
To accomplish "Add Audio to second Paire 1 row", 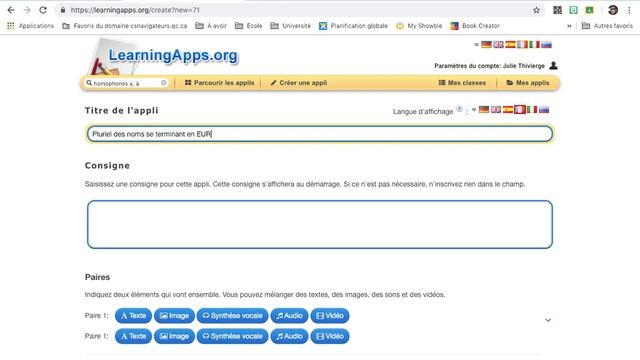I will [x=289, y=336].
